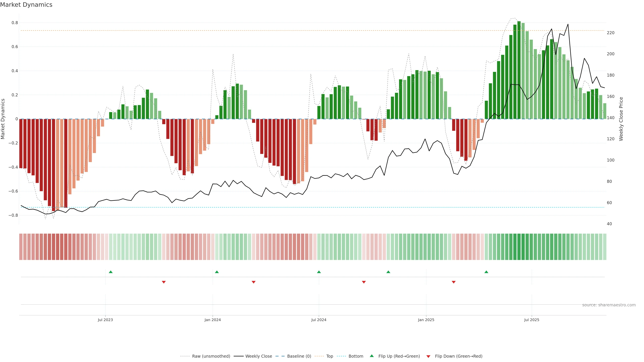Click the Flip Up triangle near Jul 2024

(319, 272)
